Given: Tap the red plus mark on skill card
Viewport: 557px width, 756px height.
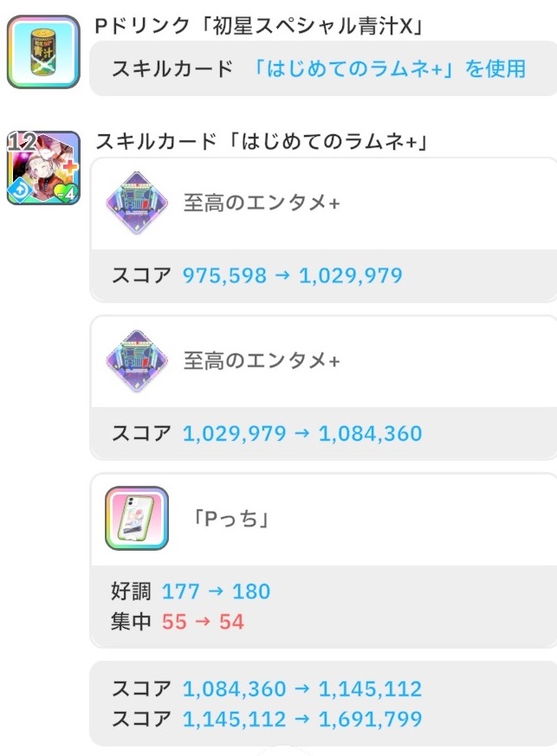Looking at the screenshot, I should pyautogui.click(x=69, y=166).
